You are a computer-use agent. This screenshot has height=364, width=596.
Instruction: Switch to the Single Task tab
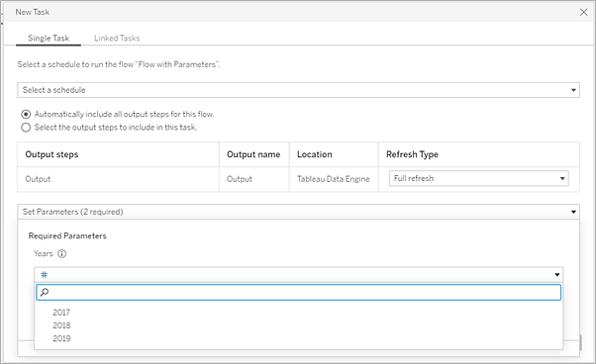(x=49, y=38)
